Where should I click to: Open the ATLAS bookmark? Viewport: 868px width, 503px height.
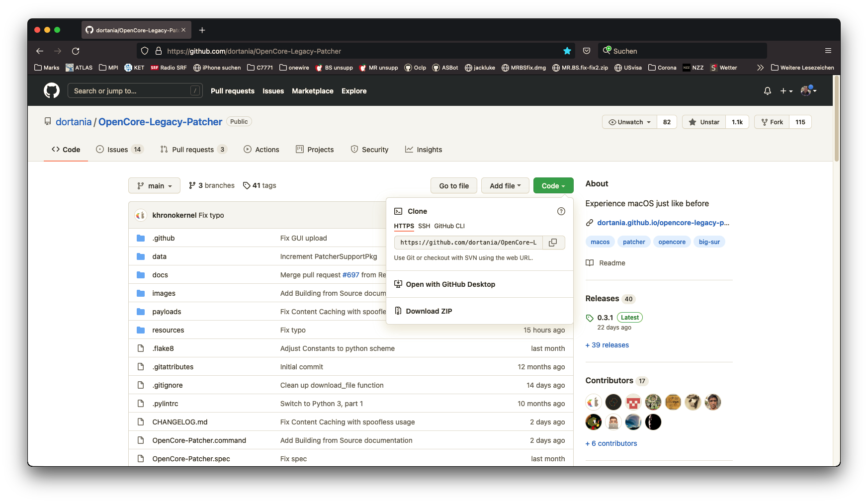point(79,68)
